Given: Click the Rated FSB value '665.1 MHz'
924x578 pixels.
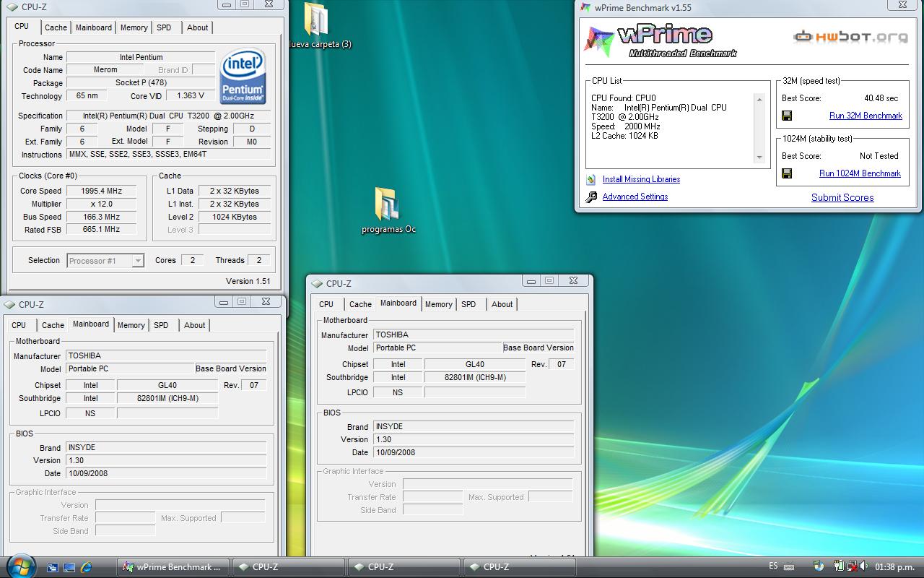Looking at the screenshot, I should pyautogui.click(x=102, y=230).
